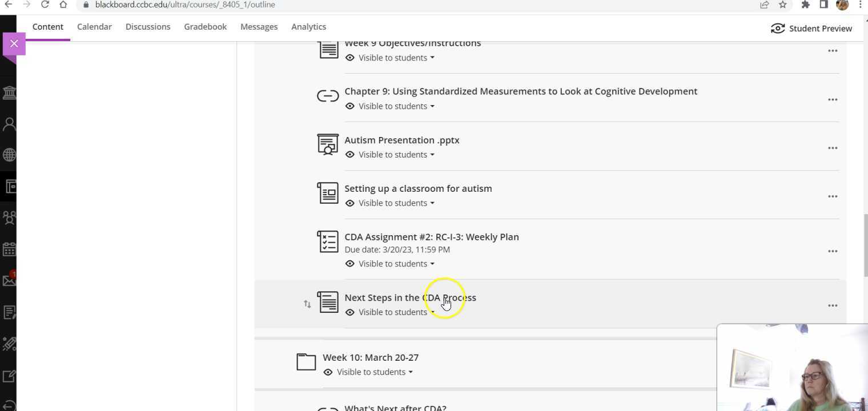868x411 pixels.
Task: Open options menu for Chapter 9 item
Action: [x=833, y=99]
